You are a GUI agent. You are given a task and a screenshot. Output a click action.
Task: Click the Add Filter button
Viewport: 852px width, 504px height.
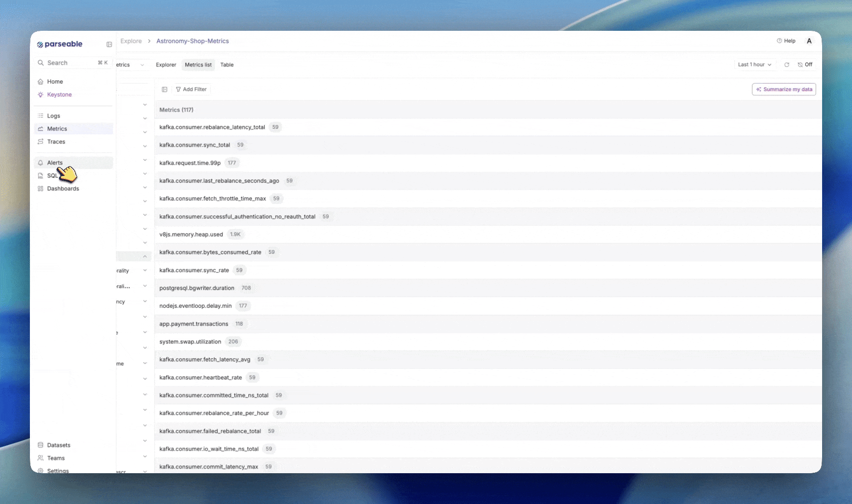pos(191,90)
